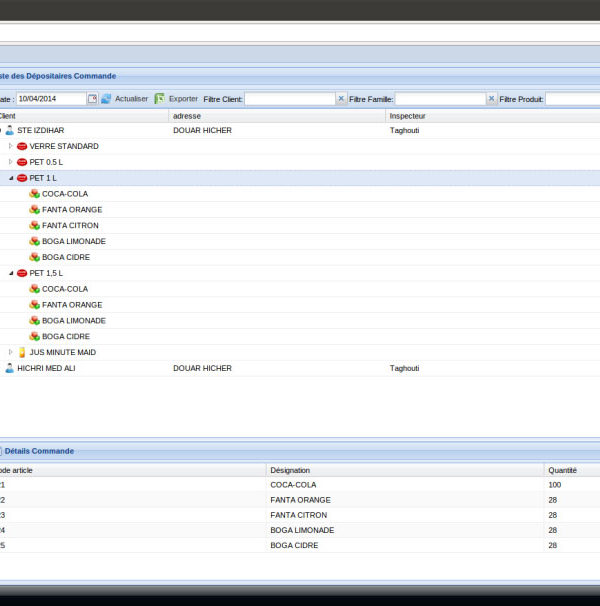The height and width of the screenshot is (606, 600).
Task: Select the BOGA LIMONADE row in Détails Commande
Action: click(301, 530)
